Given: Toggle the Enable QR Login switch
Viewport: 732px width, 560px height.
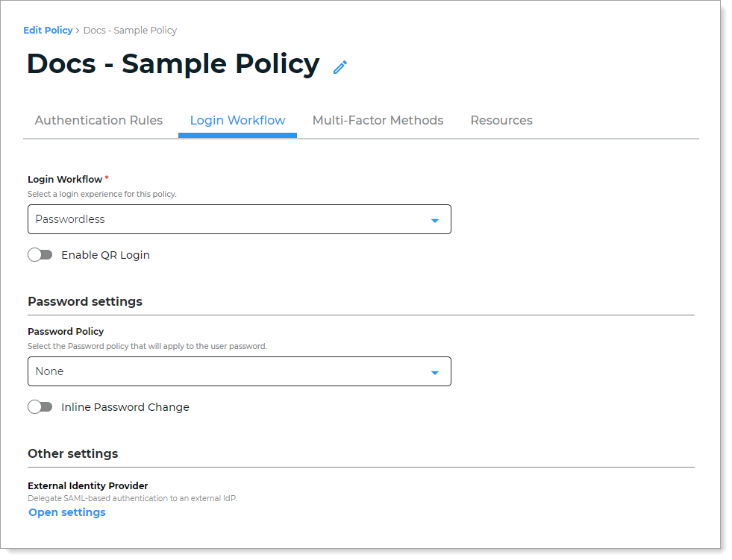Looking at the screenshot, I should click(x=40, y=255).
